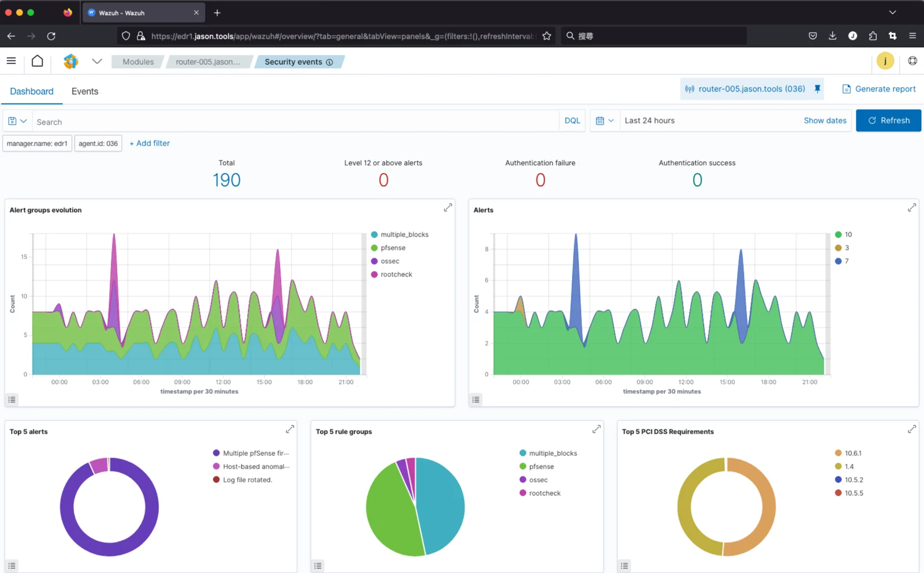Open the router-005.jason... breadcrumb

(208, 62)
